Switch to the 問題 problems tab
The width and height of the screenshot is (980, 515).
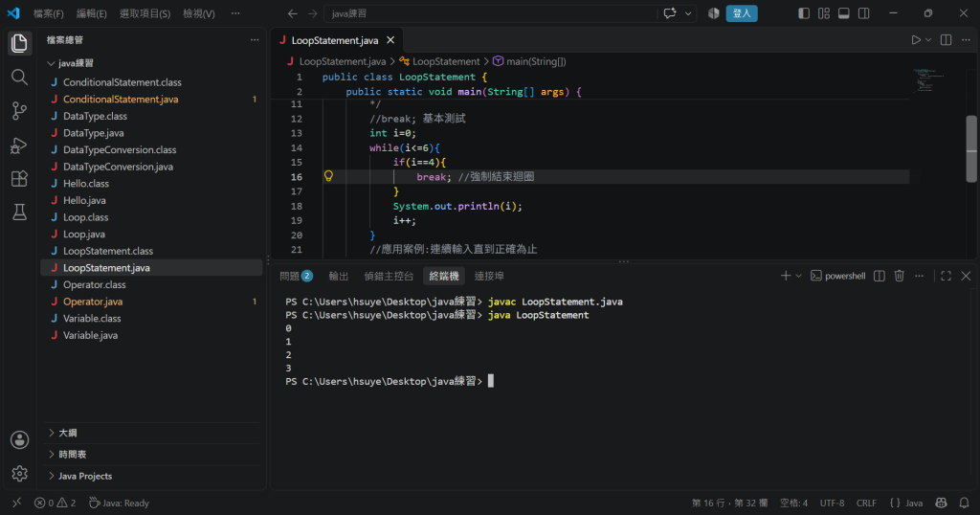pyautogui.click(x=296, y=276)
